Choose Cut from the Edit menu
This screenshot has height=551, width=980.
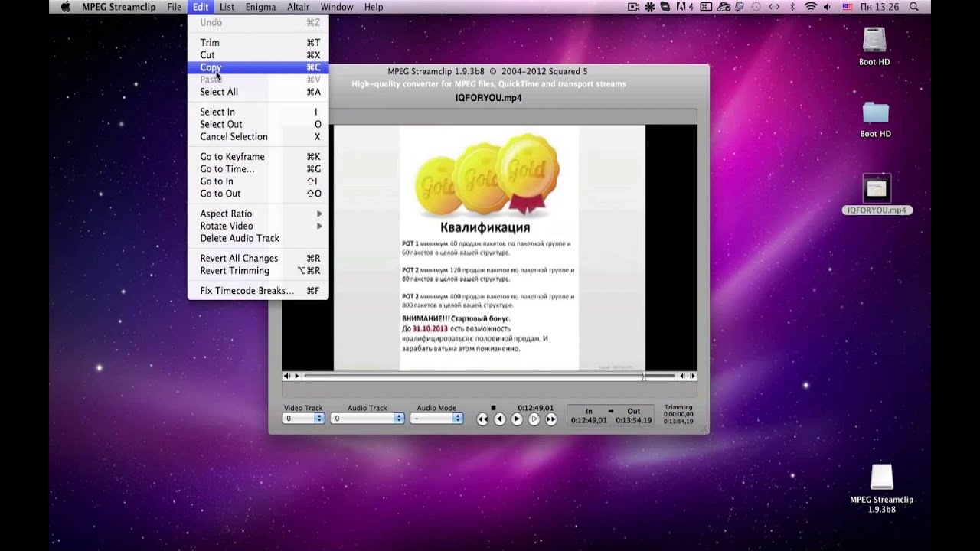(x=258, y=55)
